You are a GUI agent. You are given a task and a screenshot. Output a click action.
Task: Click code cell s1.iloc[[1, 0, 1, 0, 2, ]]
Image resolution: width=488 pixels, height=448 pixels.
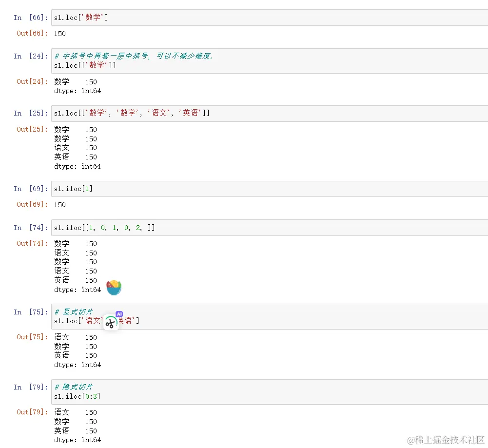click(270, 228)
